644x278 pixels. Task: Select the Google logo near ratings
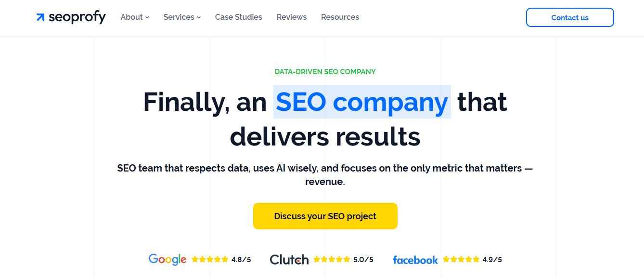[167, 259]
